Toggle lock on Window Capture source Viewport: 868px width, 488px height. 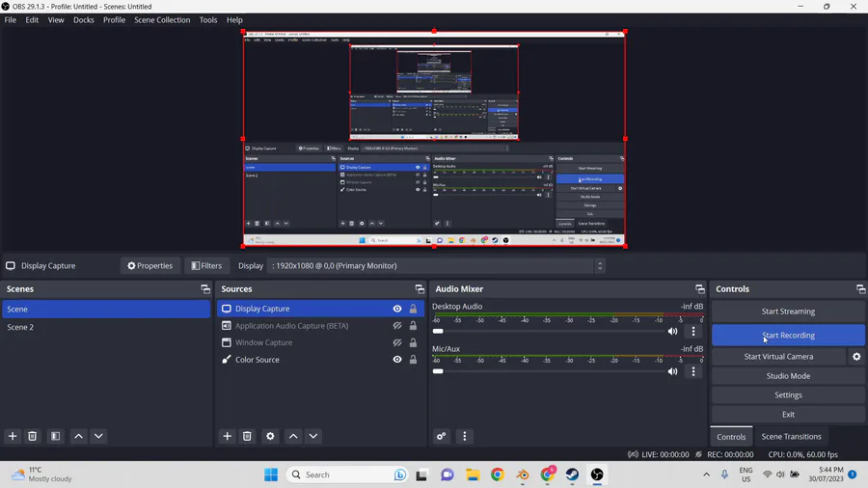(413, 342)
